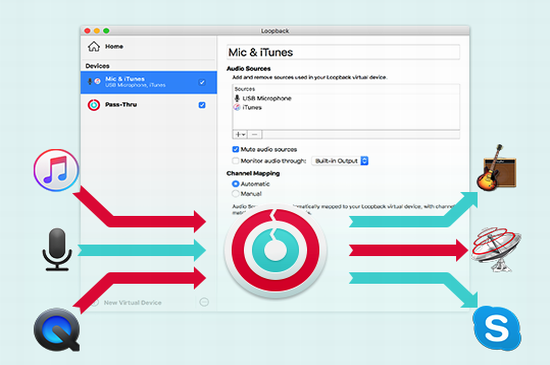Click the Mic & iTunes name field
The width and height of the screenshot is (550, 365).
[343, 52]
